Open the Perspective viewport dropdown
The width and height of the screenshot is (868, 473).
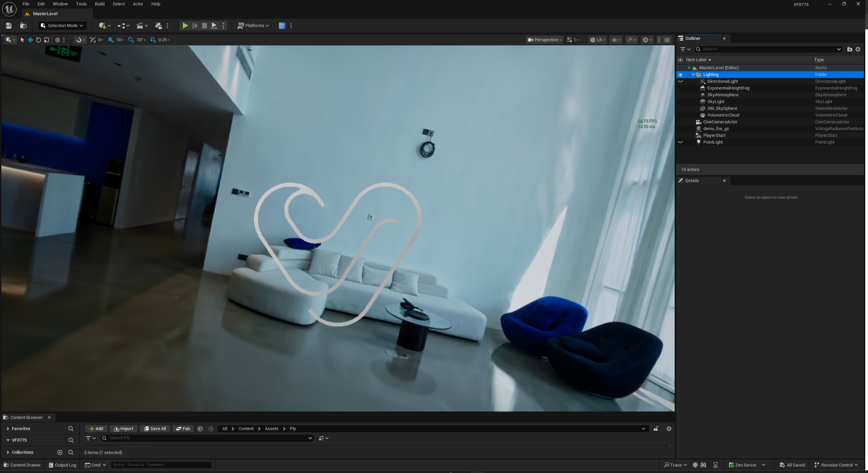point(545,40)
